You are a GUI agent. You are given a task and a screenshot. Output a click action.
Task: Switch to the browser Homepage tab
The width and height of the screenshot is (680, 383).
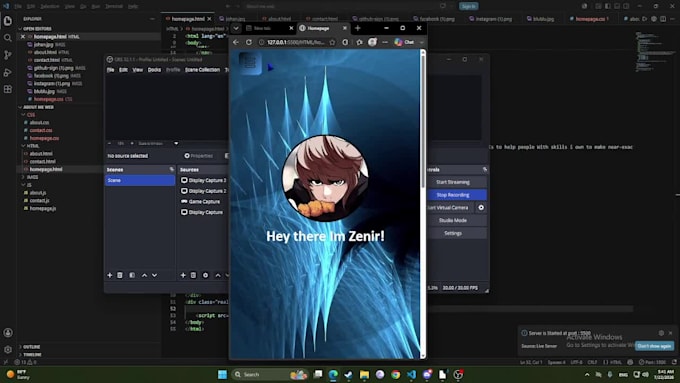(323, 28)
